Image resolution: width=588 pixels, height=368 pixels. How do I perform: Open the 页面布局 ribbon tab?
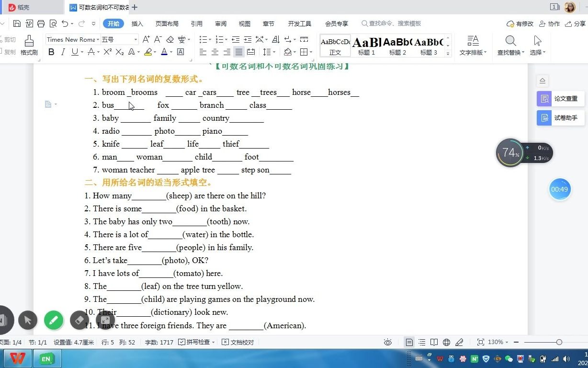tap(167, 23)
